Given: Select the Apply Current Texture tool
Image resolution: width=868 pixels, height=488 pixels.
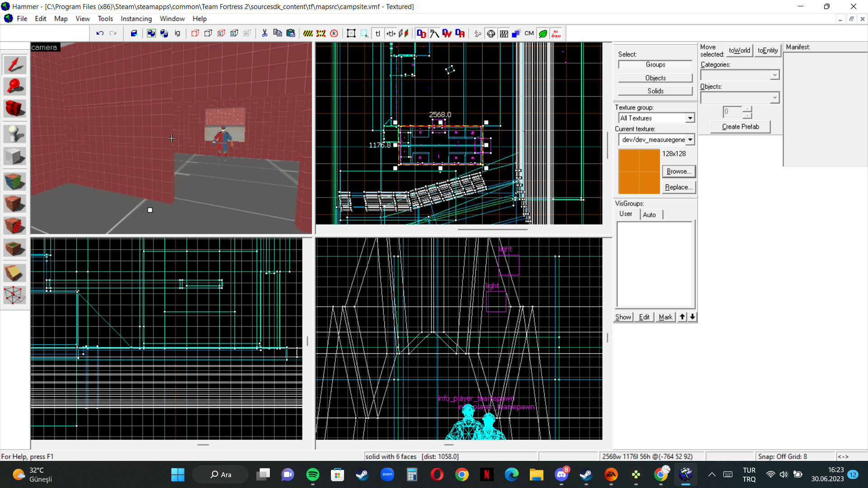Looking at the screenshot, I should (15, 204).
